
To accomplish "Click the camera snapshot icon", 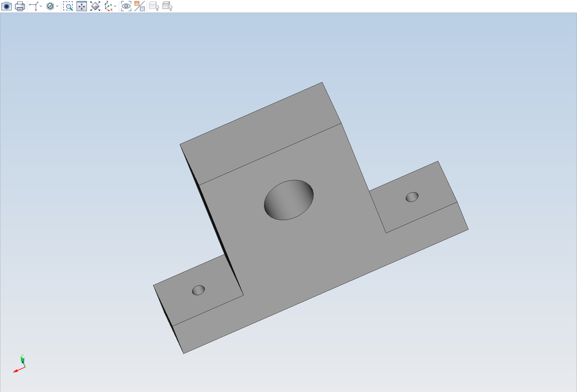I will point(6,6).
